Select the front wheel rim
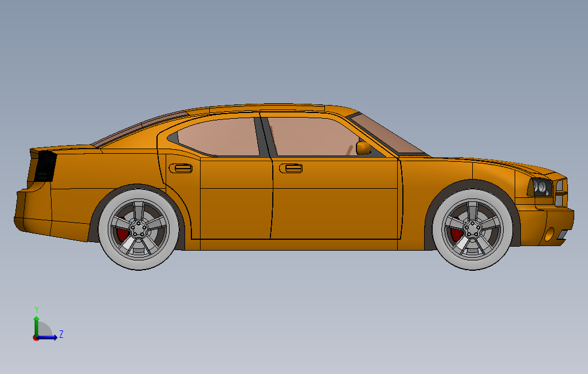588x374 pixels. 472,229
